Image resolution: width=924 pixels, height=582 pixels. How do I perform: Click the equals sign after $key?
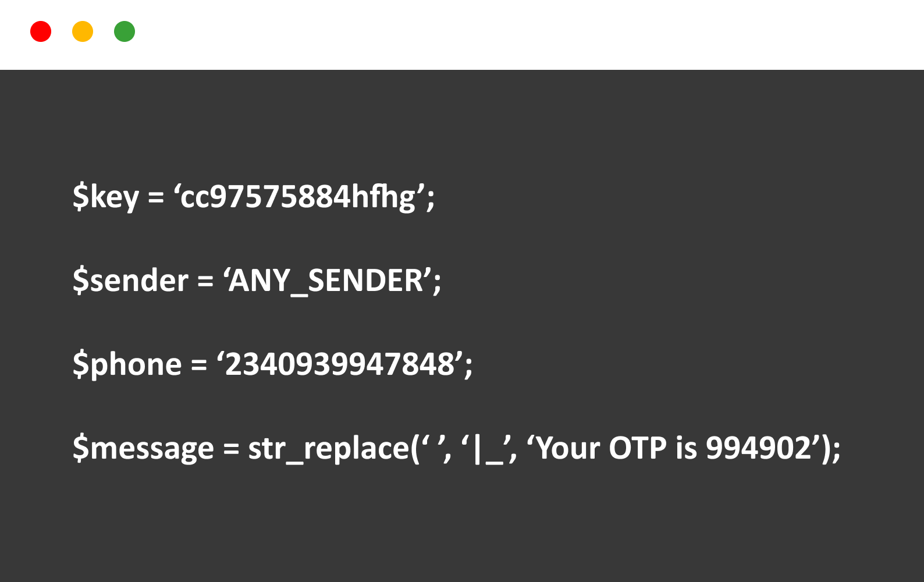(x=156, y=198)
